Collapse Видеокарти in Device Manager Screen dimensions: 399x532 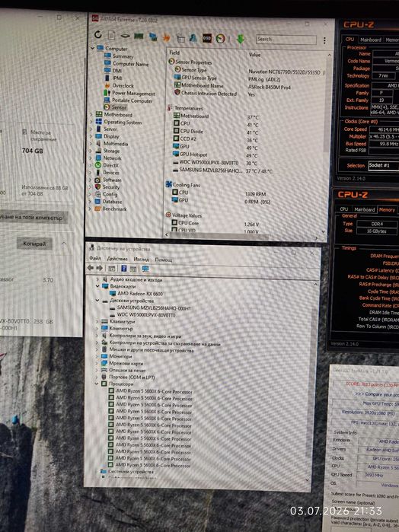[97, 286]
